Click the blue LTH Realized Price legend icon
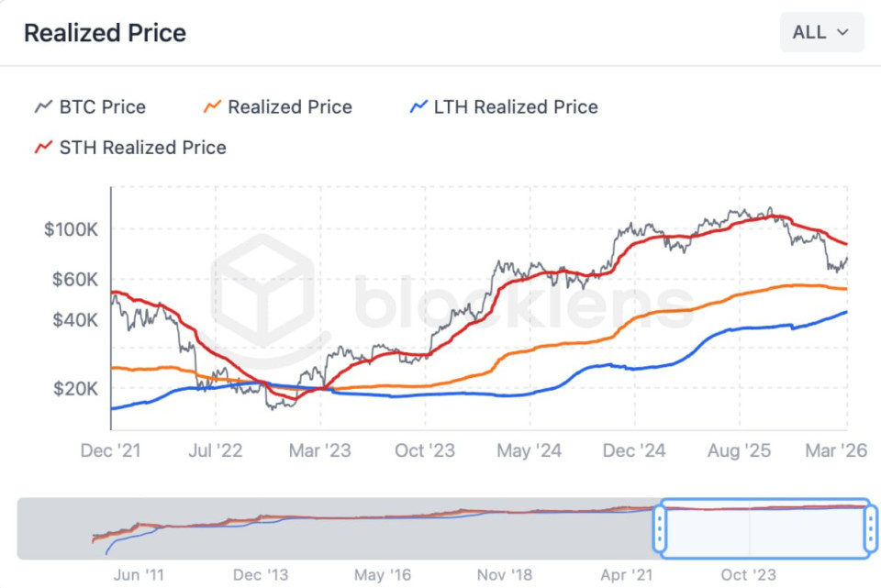Image resolution: width=881 pixels, height=588 pixels. click(x=418, y=107)
